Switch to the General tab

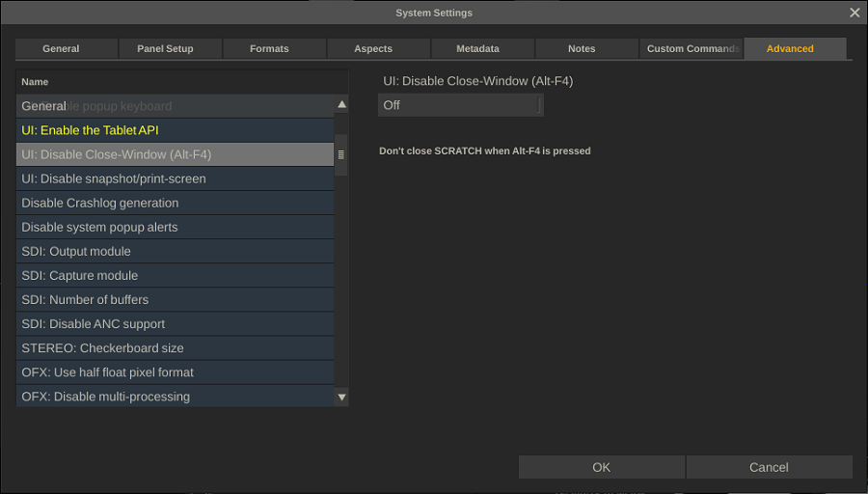click(x=61, y=49)
